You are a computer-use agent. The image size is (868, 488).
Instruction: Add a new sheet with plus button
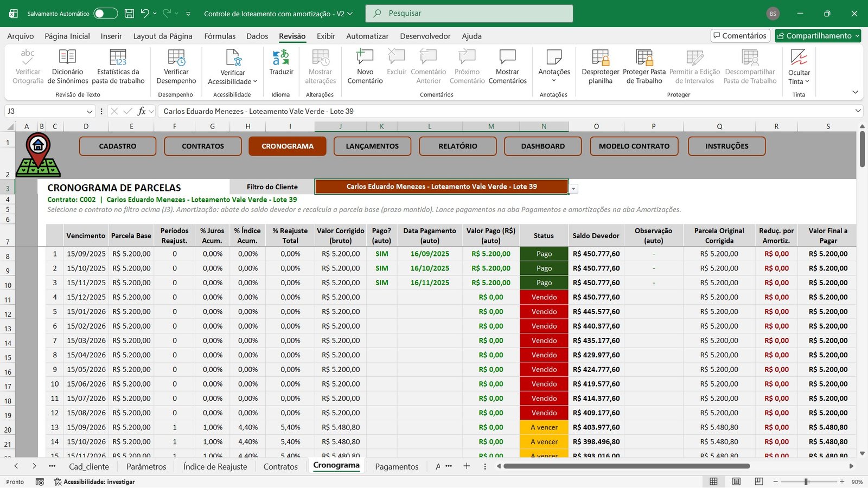467,466
